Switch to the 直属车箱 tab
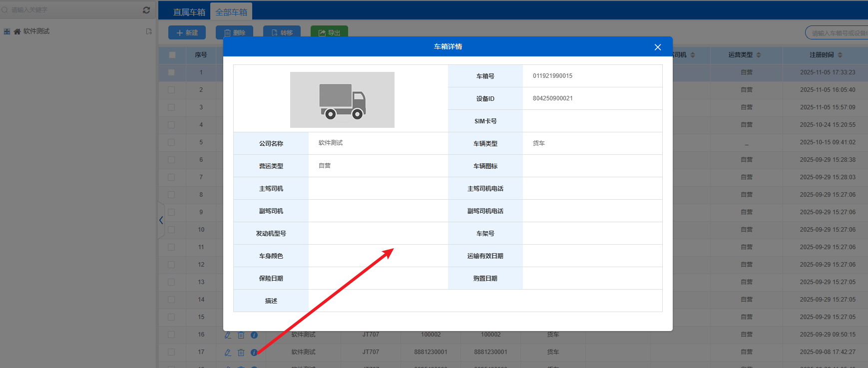 (x=189, y=12)
